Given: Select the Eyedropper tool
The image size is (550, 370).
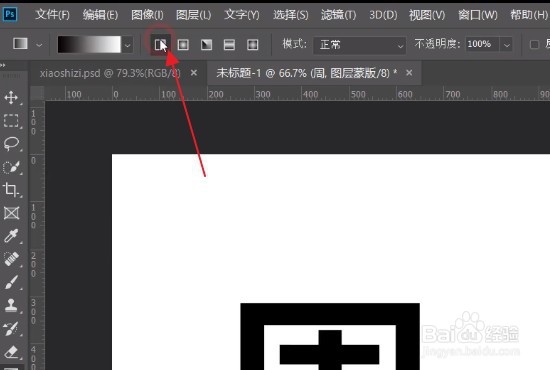Looking at the screenshot, I should point(11,236).
